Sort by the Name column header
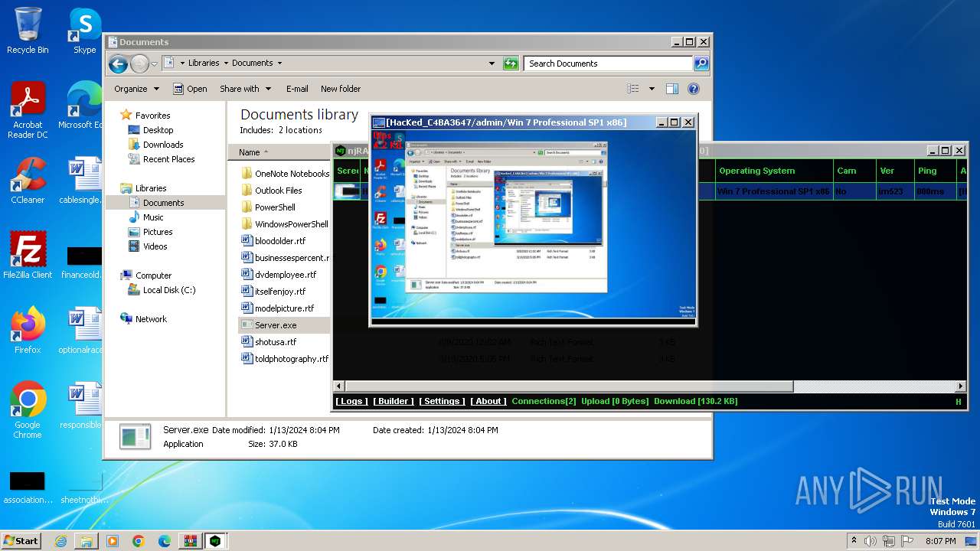The height and width of the screenshot is (551, 980). coord(279,152)
